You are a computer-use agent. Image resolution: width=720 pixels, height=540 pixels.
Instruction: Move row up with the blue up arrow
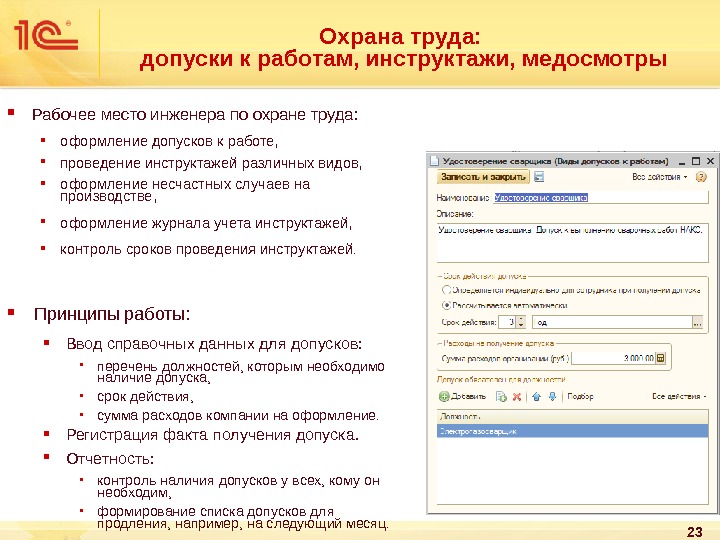(536, 396)
